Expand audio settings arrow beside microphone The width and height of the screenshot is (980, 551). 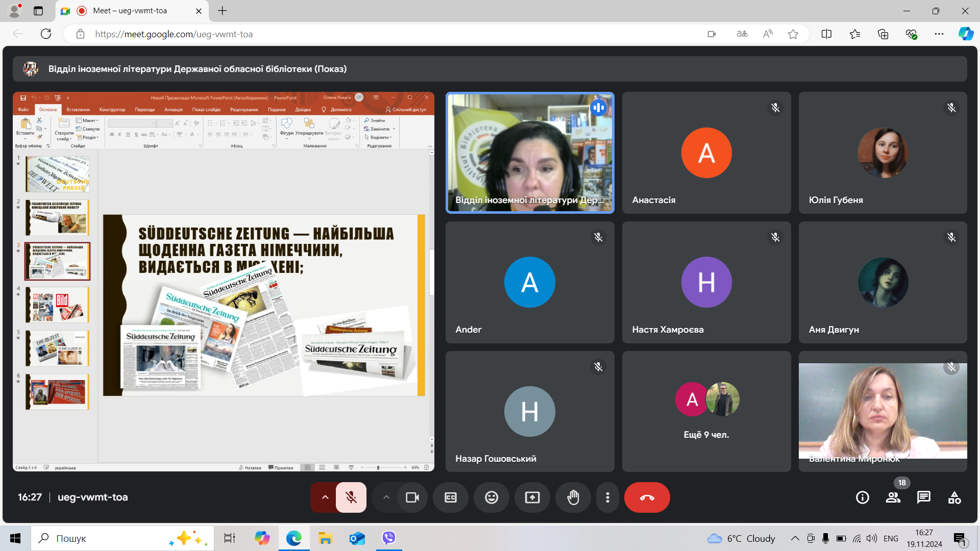pos(325,497)
